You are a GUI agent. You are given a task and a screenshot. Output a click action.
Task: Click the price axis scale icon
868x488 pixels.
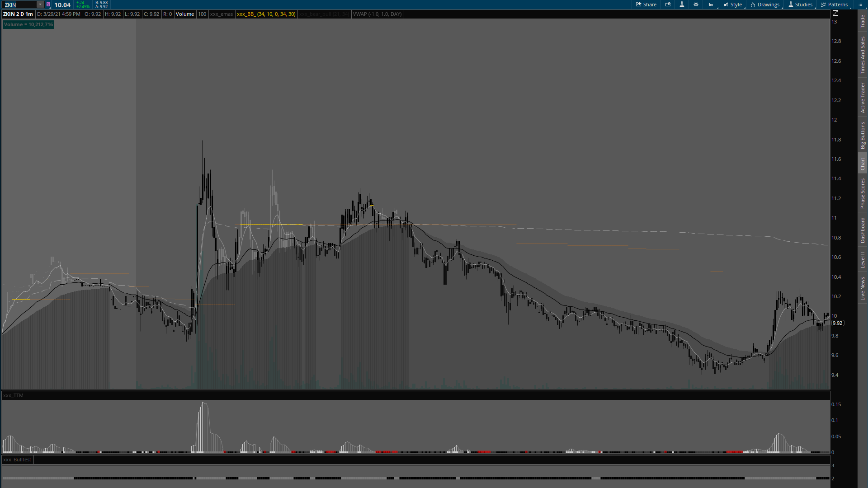pyautogui.click(x=835, y=14)
